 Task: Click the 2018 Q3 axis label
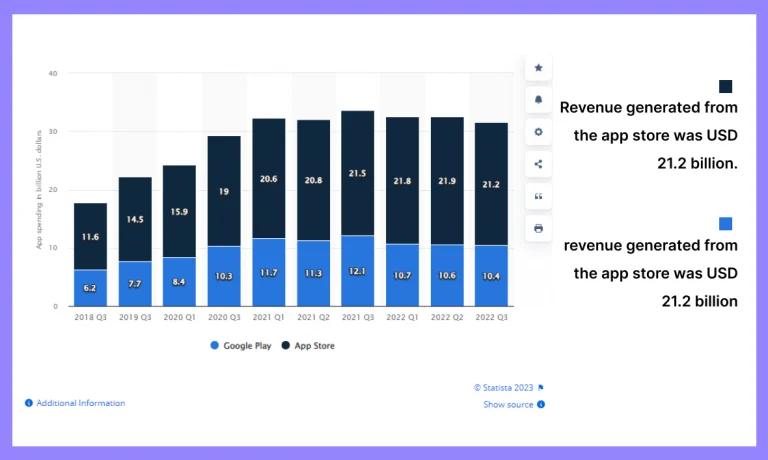click(x=91, y=317)
